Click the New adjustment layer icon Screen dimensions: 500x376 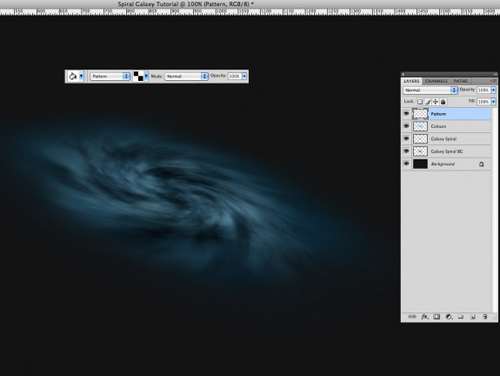449,317
